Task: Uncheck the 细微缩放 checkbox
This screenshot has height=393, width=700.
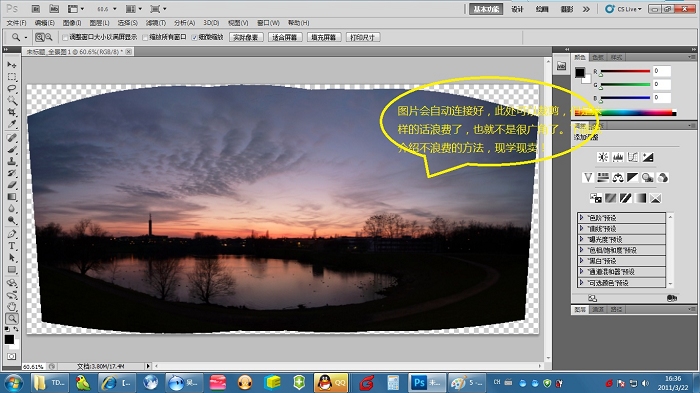Action: pos(194,38)
